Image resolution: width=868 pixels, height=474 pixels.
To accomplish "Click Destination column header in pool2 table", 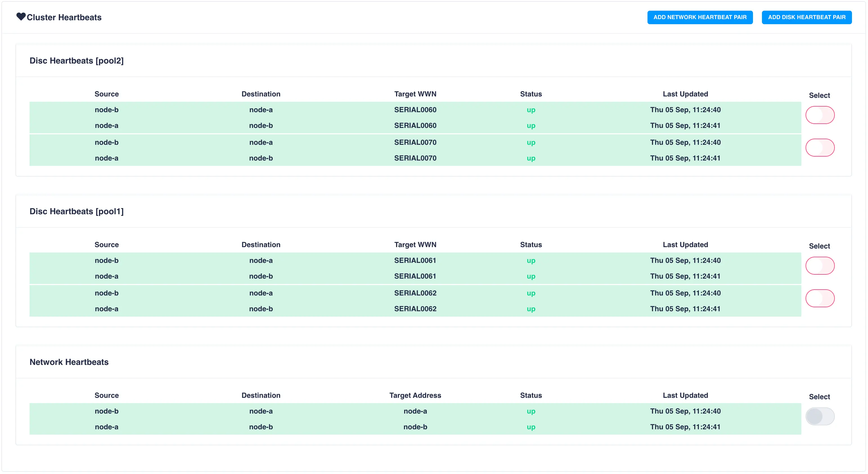I will point(261,94).
